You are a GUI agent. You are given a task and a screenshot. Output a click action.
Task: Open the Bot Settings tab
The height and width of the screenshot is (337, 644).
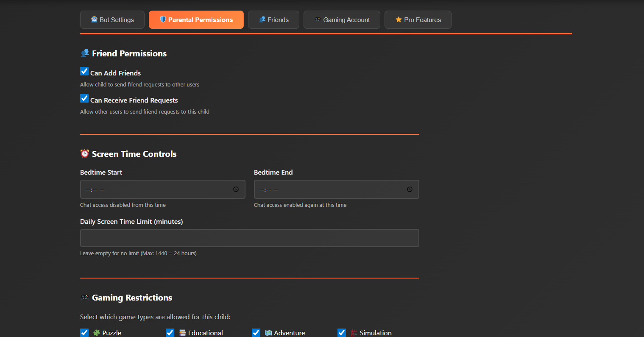pos(112,20)
